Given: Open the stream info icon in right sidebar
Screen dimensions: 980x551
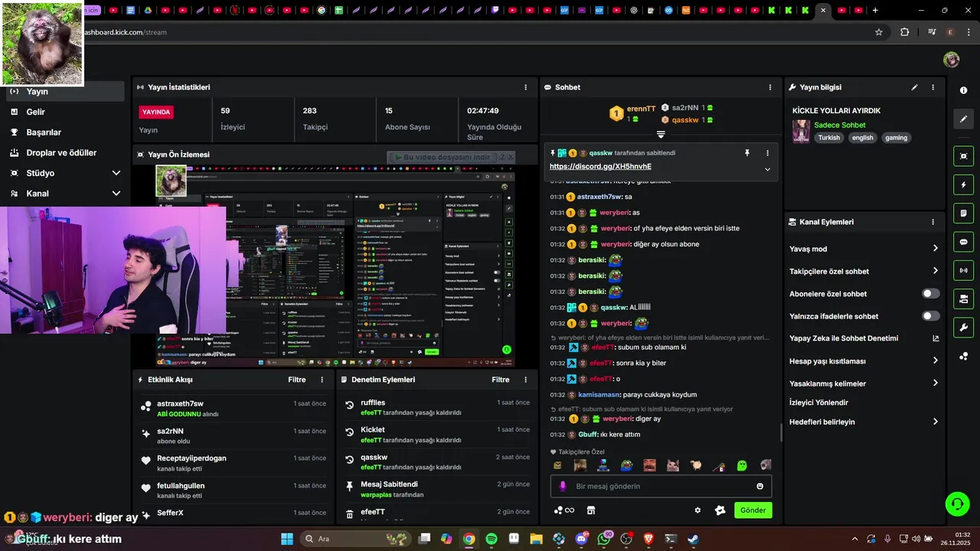Looking at the screenshot, I should pos(963,90).
